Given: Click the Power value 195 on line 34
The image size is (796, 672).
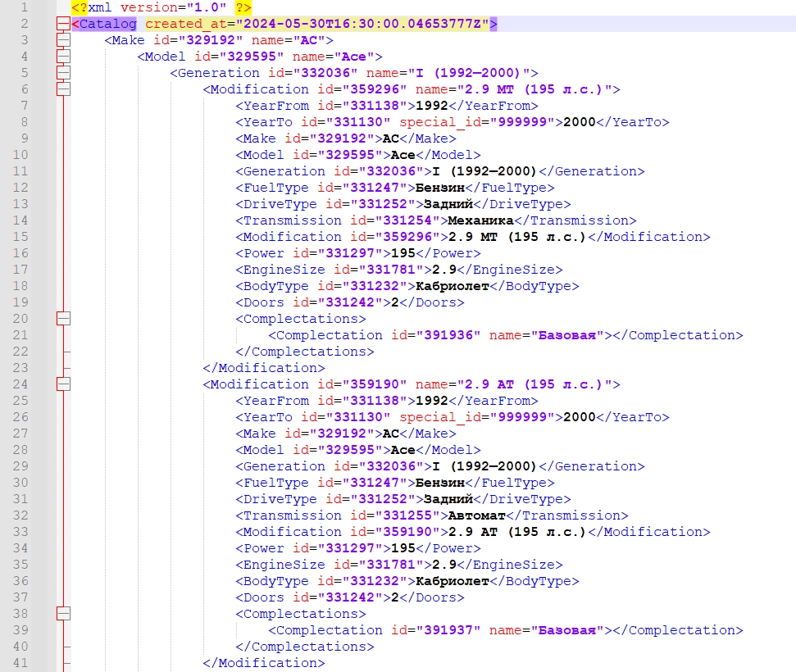Looking at the screenshot, I should tap(403, 549).
